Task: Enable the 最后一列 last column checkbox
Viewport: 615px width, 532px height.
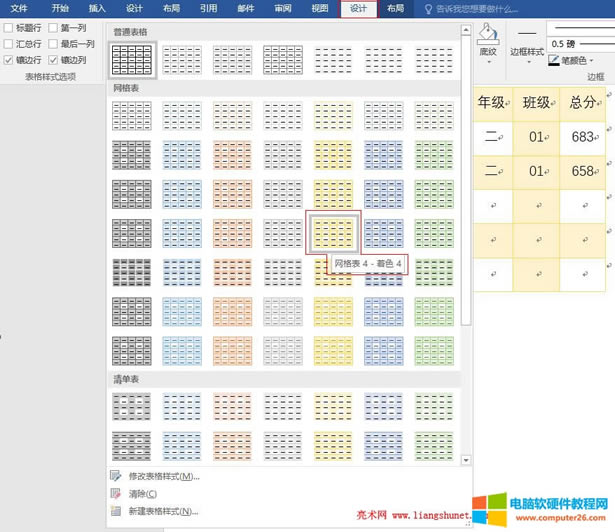Action: (x=53, y=44)
